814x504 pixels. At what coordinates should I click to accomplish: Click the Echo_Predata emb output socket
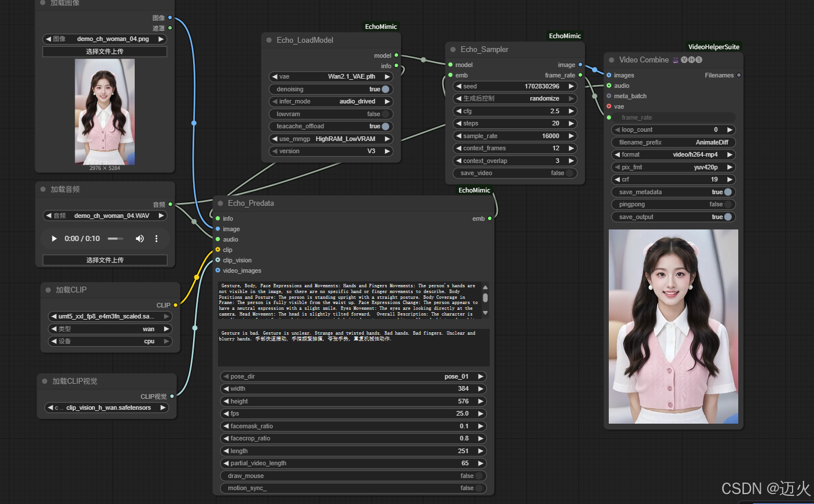(490, 219)
